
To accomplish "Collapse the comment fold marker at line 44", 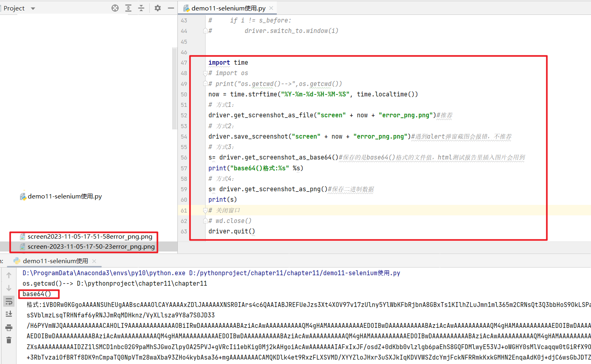I will [x=205, y=31].
